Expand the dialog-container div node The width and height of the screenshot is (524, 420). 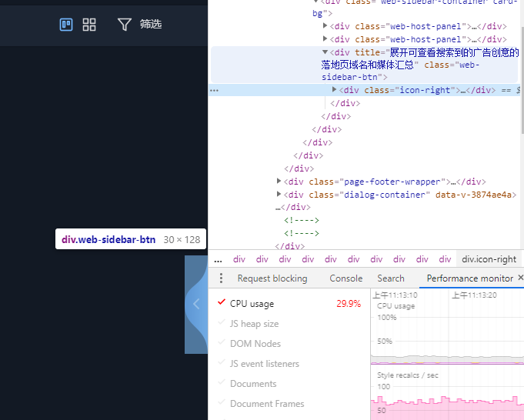(279, 195)
